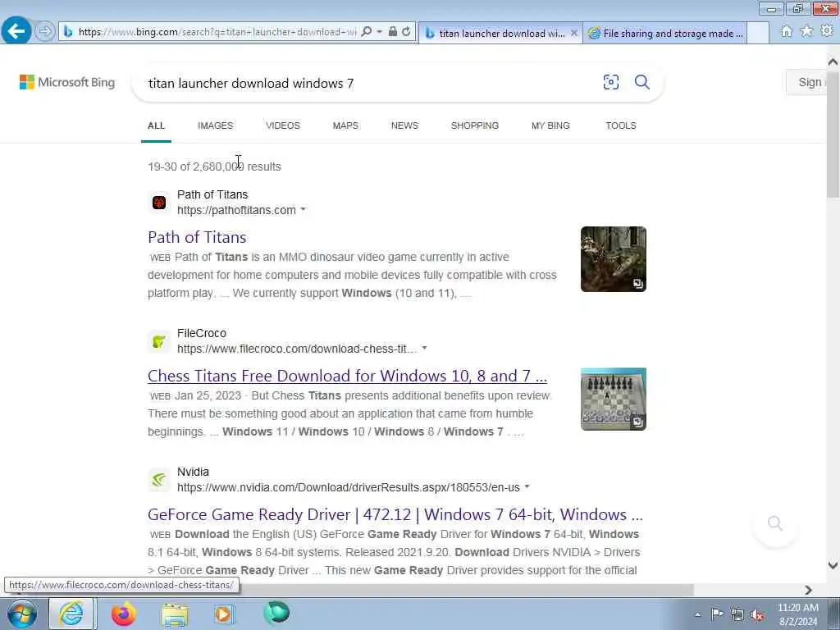Open the SHOPPING tab
Image resolution: width=840 pixels, height=630 pixels.
click(475, 126)
